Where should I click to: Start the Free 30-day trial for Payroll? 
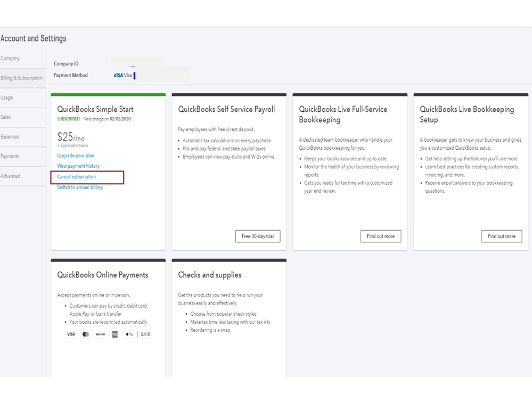point(258,236)
